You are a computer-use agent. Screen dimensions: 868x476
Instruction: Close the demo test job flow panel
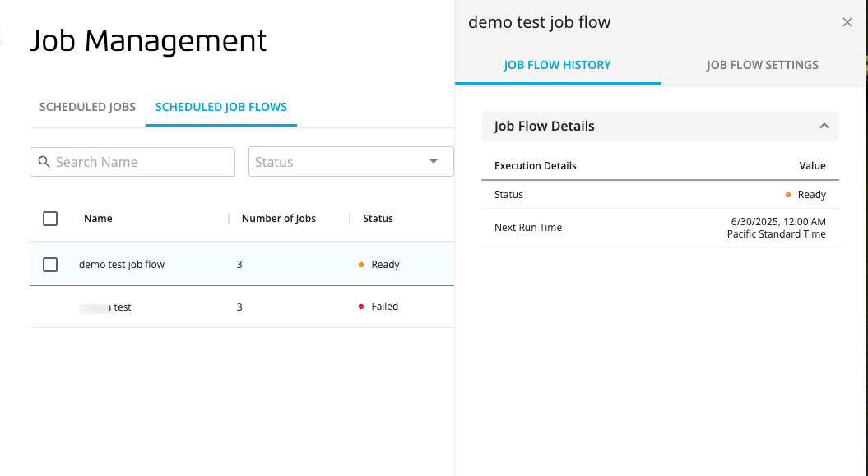pos(847,22)
